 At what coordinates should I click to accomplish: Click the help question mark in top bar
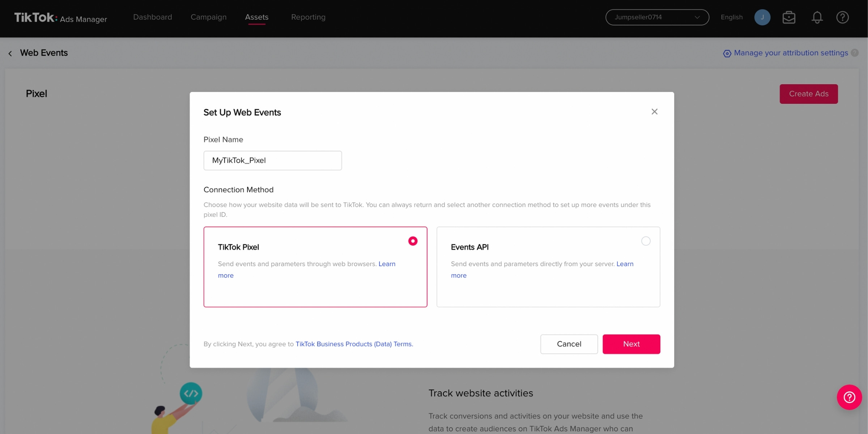tap(842, 17)
